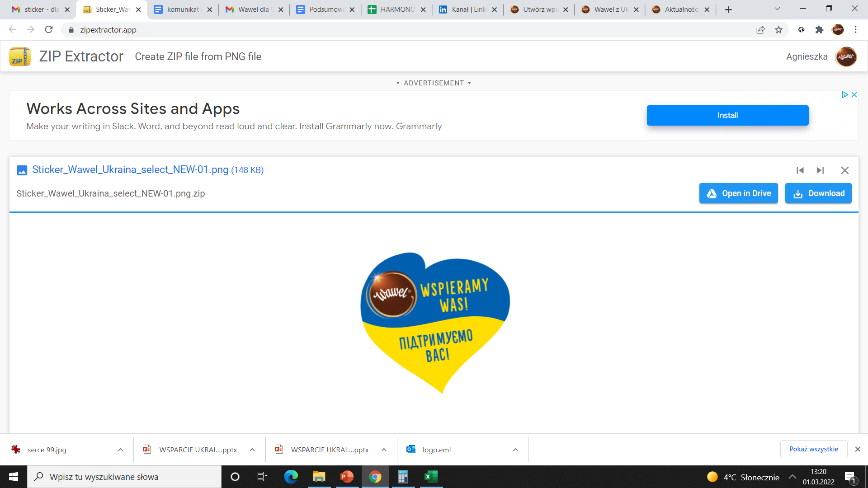This screenshot has width=868, height=488.
Task: Click the share page icon in address bar
Action: pos(760,30)
